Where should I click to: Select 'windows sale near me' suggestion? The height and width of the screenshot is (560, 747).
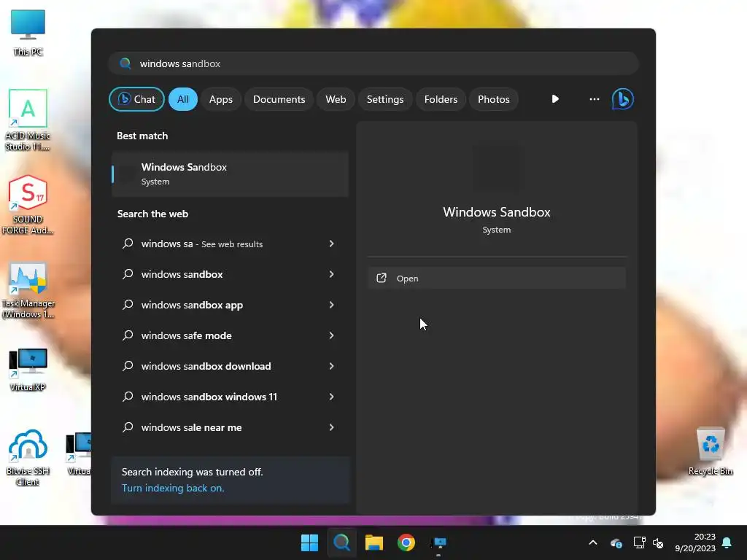pyautogui.click(x=230, y=427)
